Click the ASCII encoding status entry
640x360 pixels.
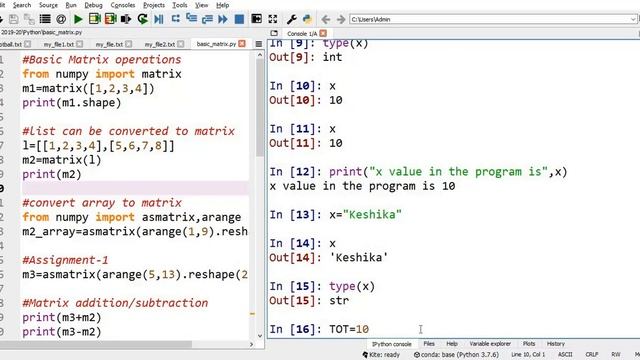[x=565, y=355]
